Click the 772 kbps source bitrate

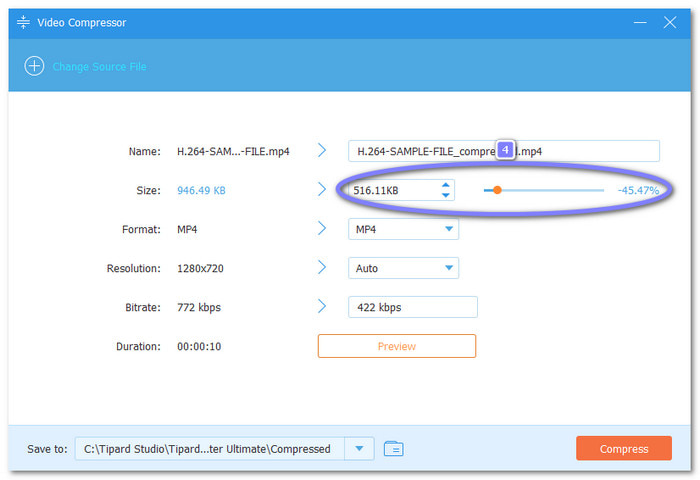click(199, 308)
